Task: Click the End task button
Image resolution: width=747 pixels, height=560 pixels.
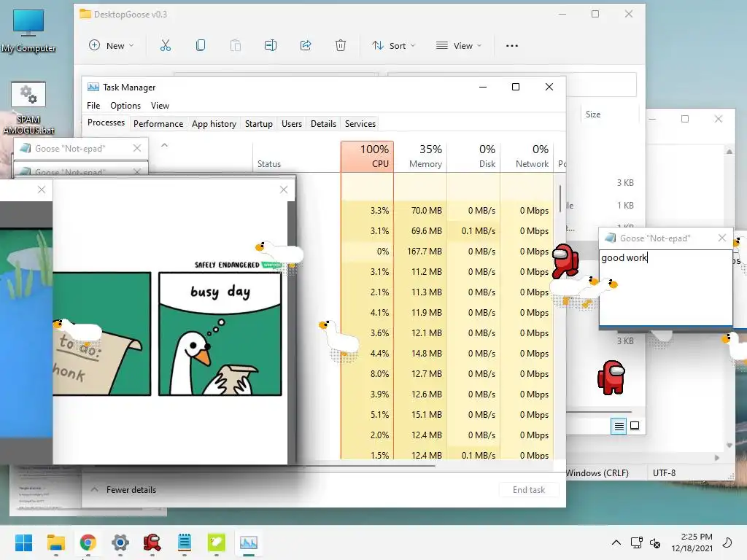Action: [x=529, y=489]
